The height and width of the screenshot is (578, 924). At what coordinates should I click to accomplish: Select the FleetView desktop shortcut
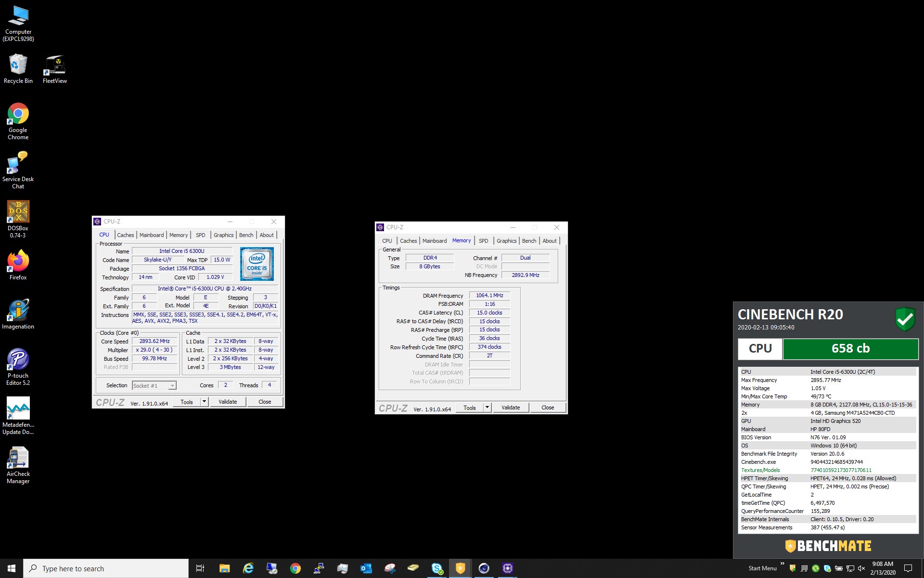pyautogui.click(x=55, y=69)
